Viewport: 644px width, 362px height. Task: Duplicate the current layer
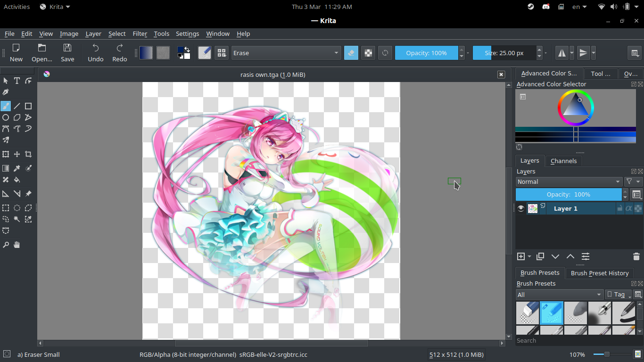pos(540,256)
